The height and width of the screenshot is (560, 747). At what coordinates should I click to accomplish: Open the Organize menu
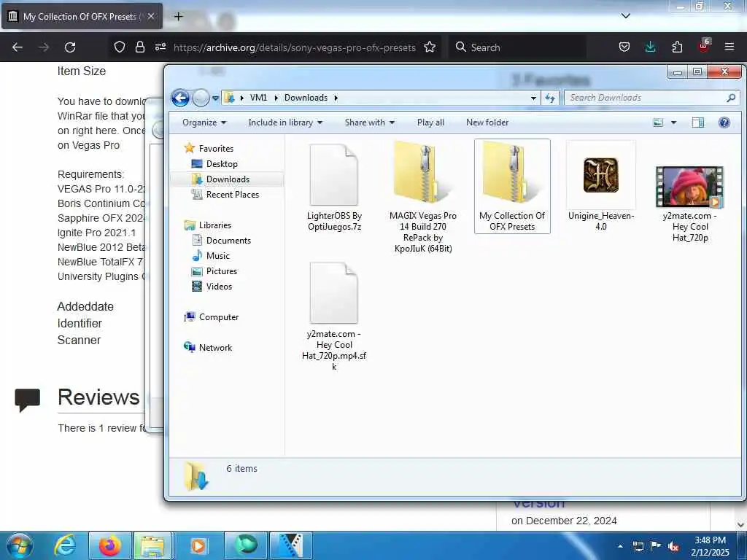pyautogui.click(x=204, y=122)
